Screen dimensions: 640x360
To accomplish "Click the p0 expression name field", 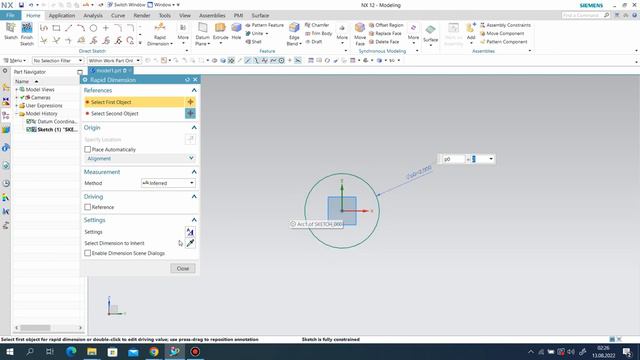I will tap(453, 159).
